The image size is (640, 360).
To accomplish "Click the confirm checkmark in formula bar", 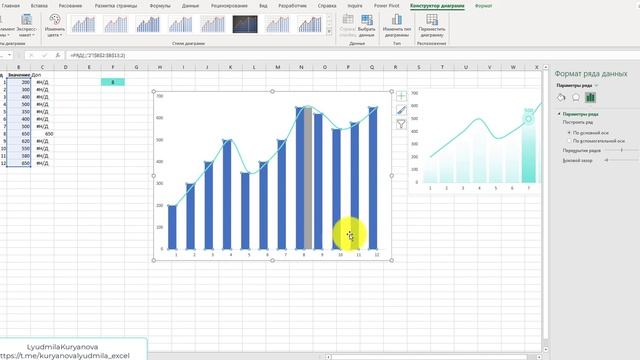I will pyautogui.click(x=44, y=55).
